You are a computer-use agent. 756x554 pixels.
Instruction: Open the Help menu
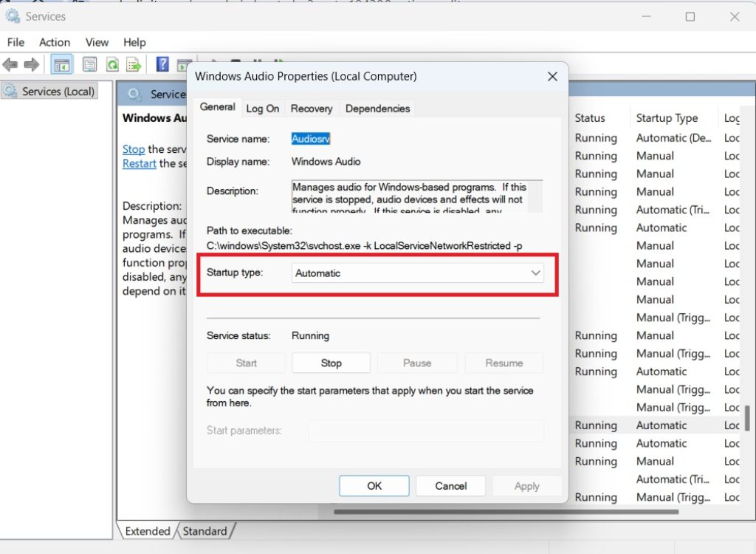[134, 42]
